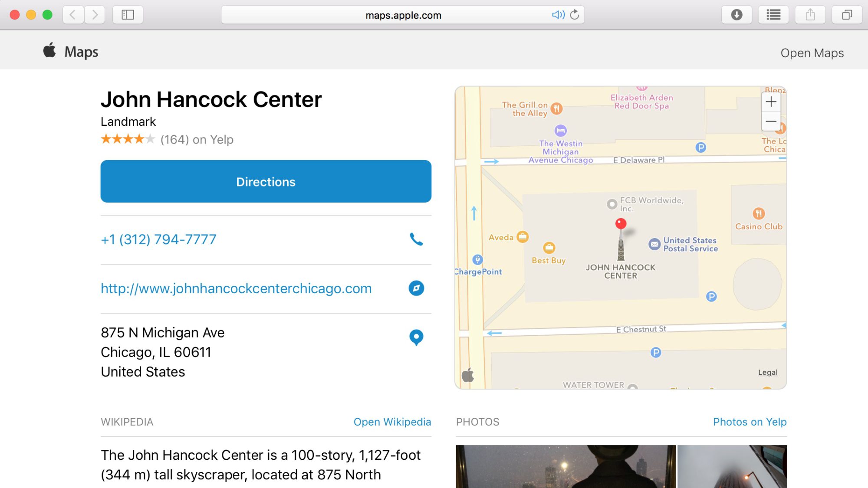The image size is (868, 488).
Task: Open the Share menu
Action: [810, 15]
